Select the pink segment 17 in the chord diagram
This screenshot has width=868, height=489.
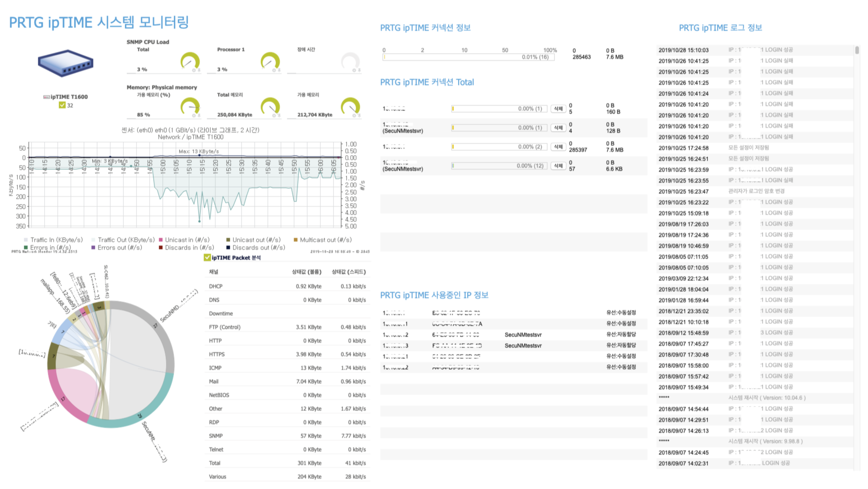tap(63, 399)
